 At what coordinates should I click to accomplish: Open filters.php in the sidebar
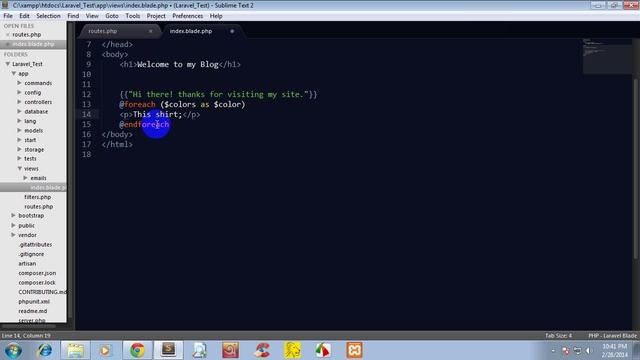pyautogui.click(x=38, y=197)
